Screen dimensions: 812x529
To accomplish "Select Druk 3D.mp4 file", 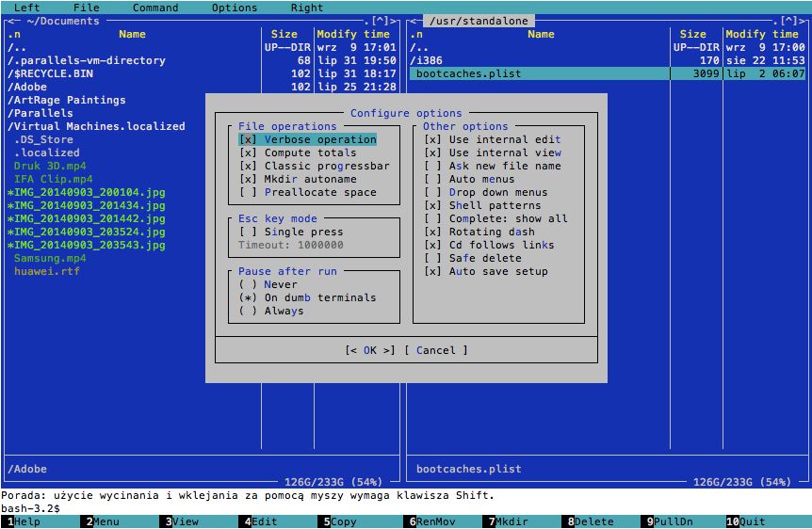I will click(50, 167).
